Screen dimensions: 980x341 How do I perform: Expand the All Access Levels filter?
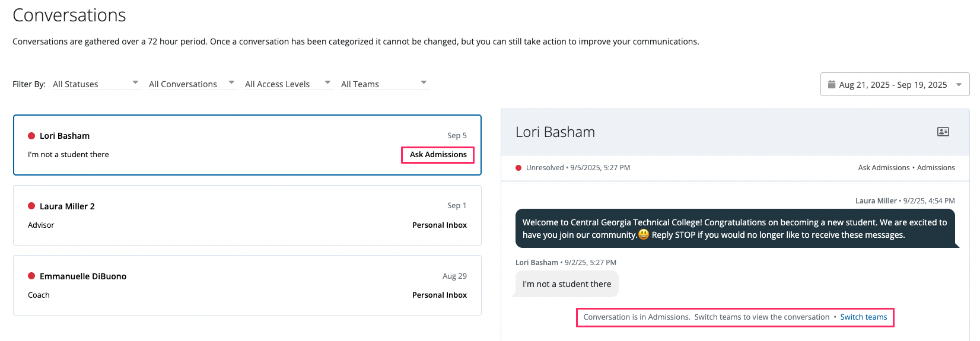(x=288, y=84)
